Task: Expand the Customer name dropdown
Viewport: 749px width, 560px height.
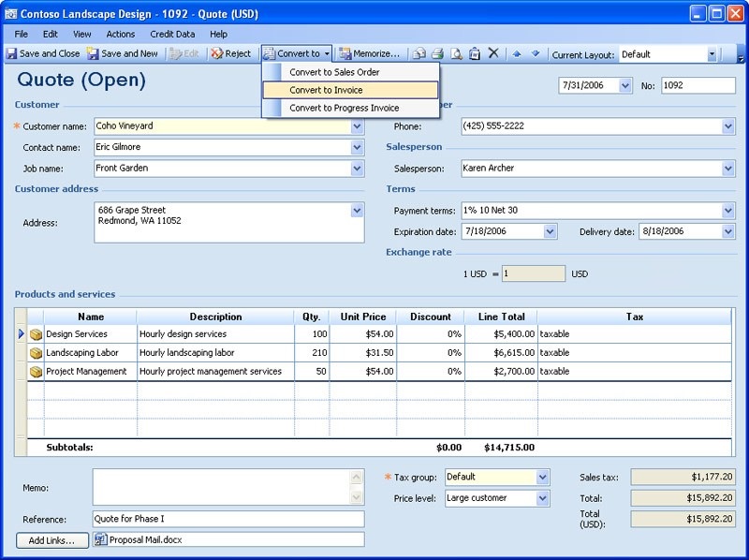Action: point(357,126)
